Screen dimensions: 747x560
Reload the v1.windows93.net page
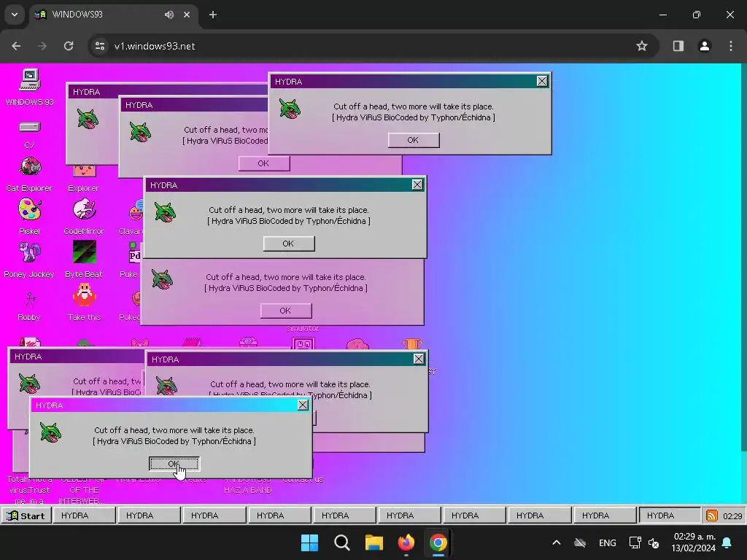coord(69,46)
